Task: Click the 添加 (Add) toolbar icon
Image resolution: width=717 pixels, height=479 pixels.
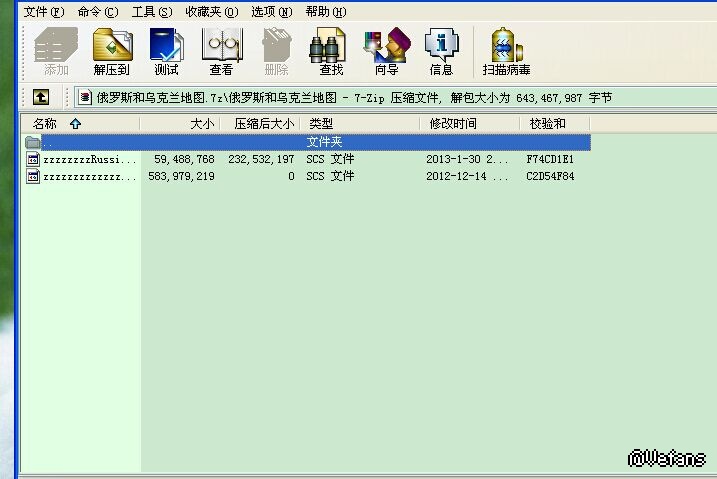Action: tap(56, 51)
